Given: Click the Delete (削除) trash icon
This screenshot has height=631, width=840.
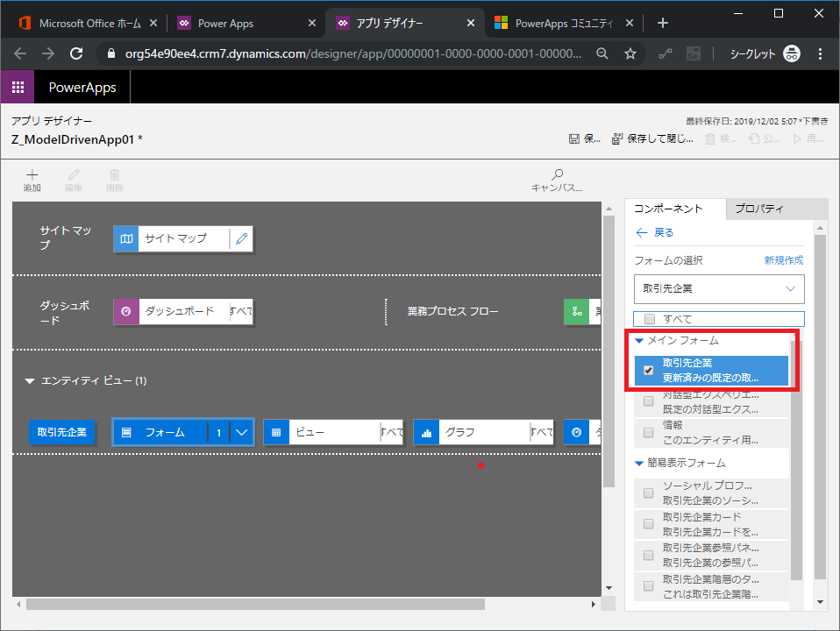Looking at the screenshot, I should (115, 175).
